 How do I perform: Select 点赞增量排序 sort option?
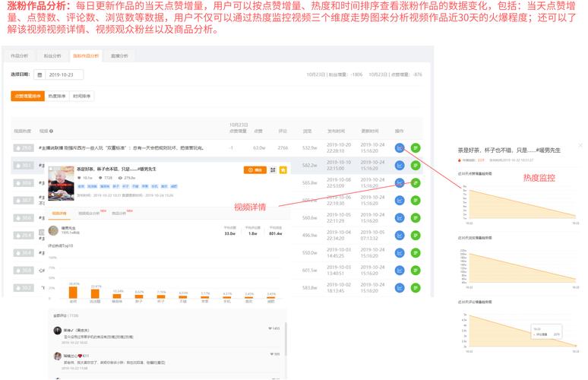click(27, 97)
